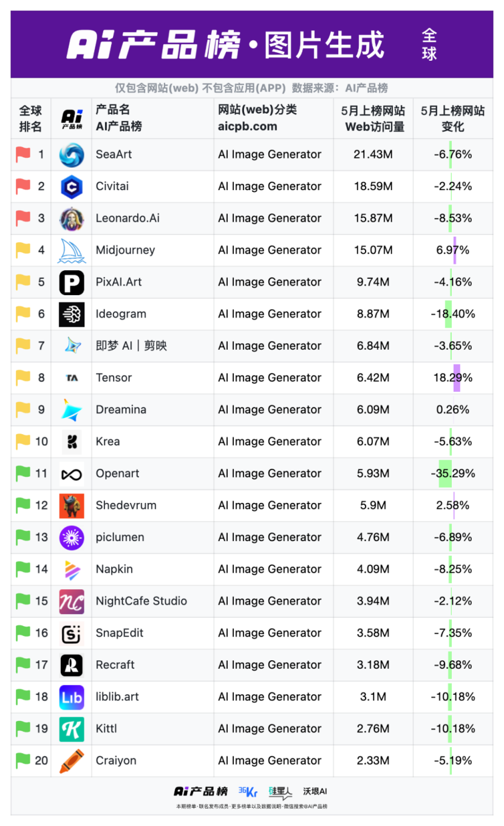The image size is (504, 826).
Task: Click the green -35.29% change bar for Openart
Action: tap(445, 474)
